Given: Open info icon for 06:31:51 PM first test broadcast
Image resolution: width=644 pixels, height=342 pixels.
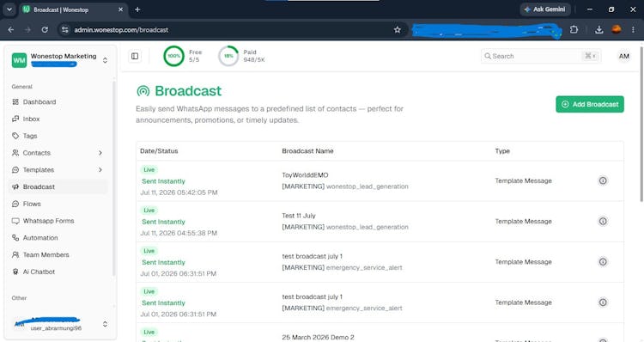Looking at the screenshot, I should coord(603,262).
